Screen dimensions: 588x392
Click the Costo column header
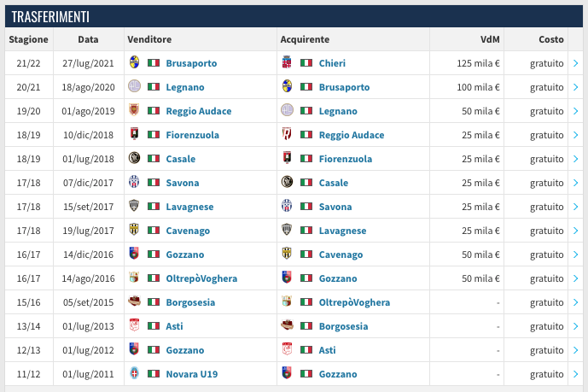(550, 39)
